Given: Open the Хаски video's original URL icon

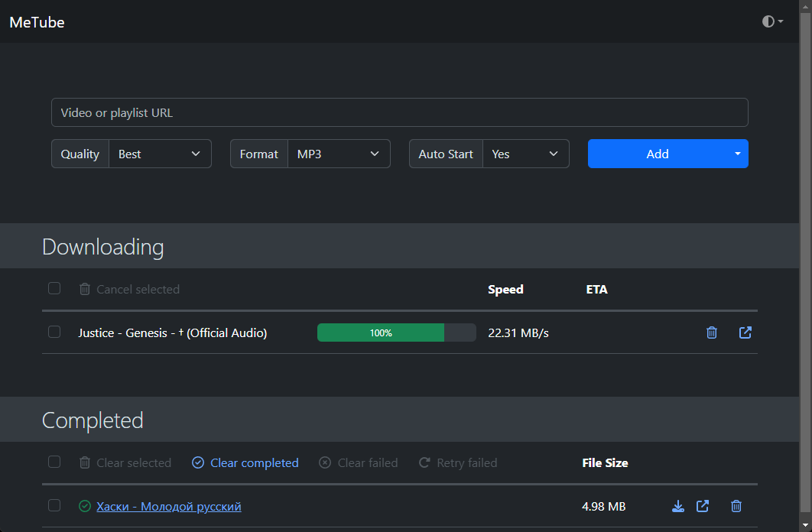Looking at the screenshot, I should 703,506.
